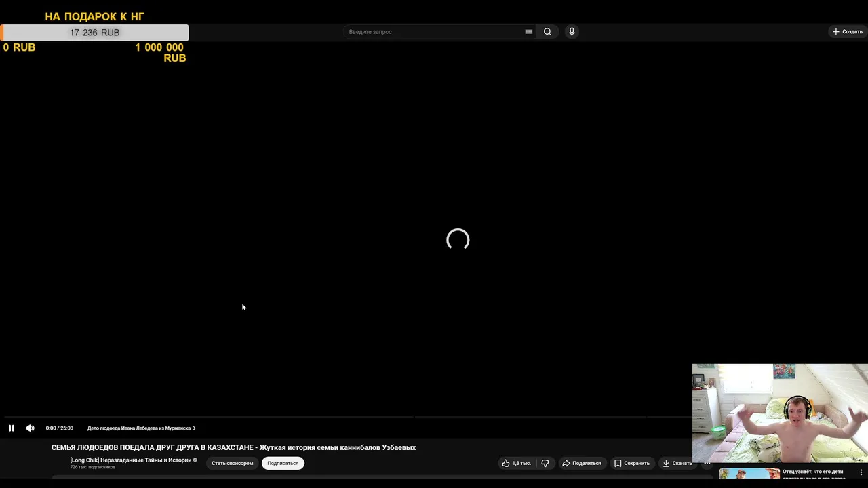This screenshot has width=868, height=488.
Task: Click the "17 236 RUB" donation bar
Action: (x=94, y=33)
